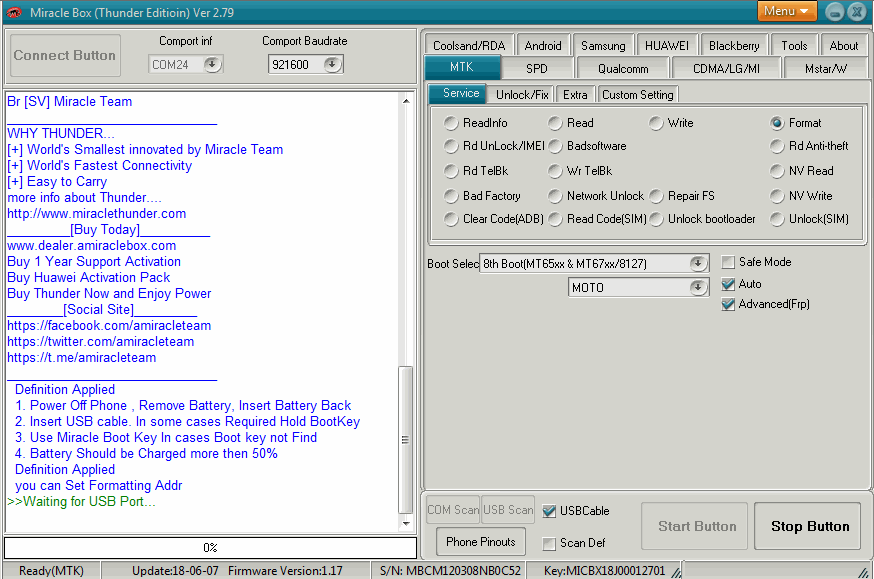The height and width of the screenshot is (579, 874).
Task: Switch to the Coolsand/RDA tab
Action: coord(469,46)
